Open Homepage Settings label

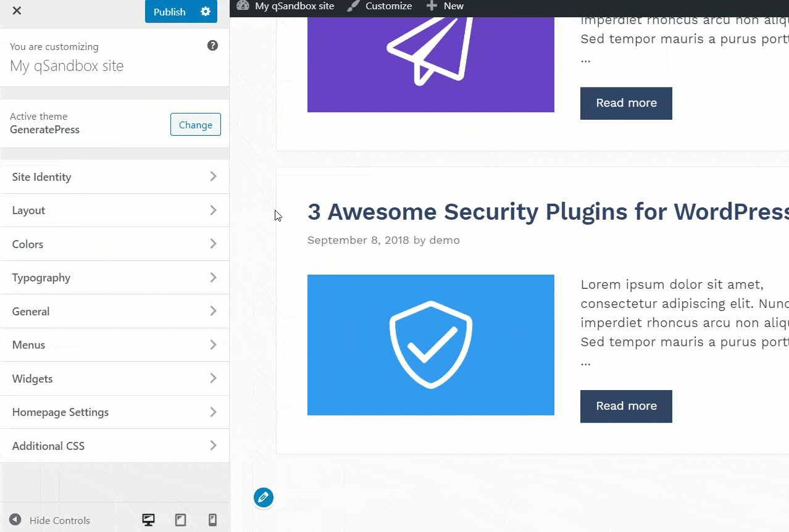[61, 412]
